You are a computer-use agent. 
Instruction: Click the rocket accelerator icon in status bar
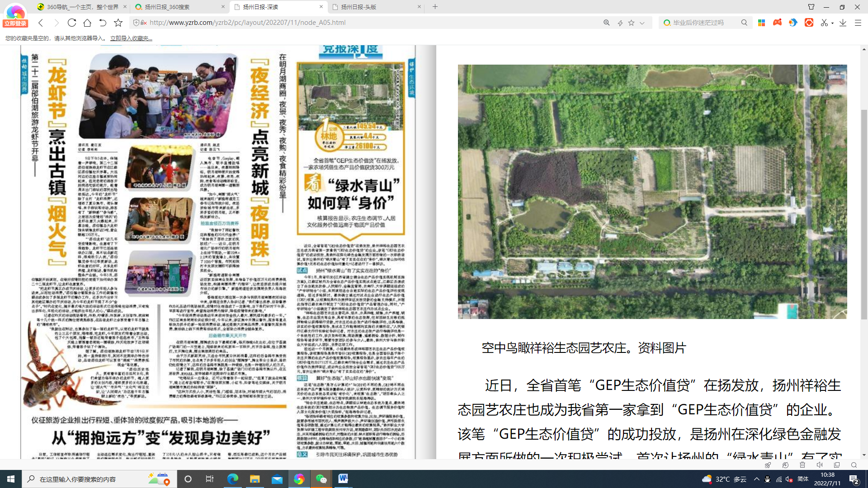(768, 465)
